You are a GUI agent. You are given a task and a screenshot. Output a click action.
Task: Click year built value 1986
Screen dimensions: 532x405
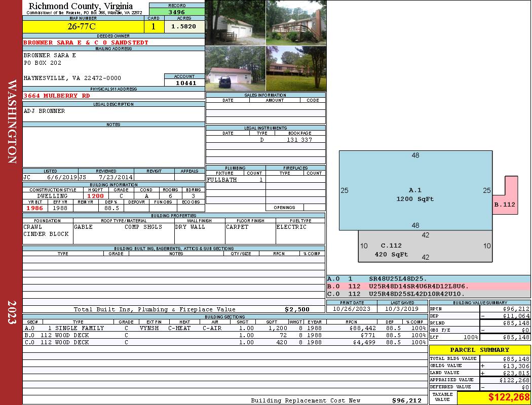point(35,208)
